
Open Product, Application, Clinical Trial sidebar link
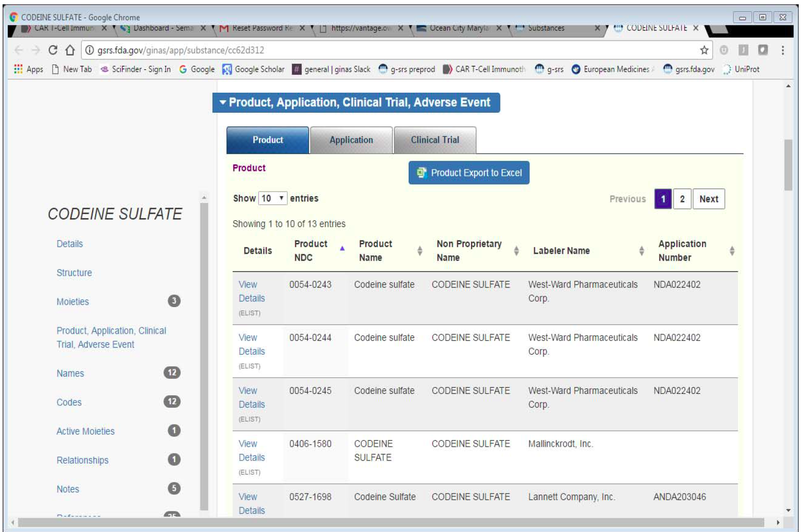tap(111, 338)
